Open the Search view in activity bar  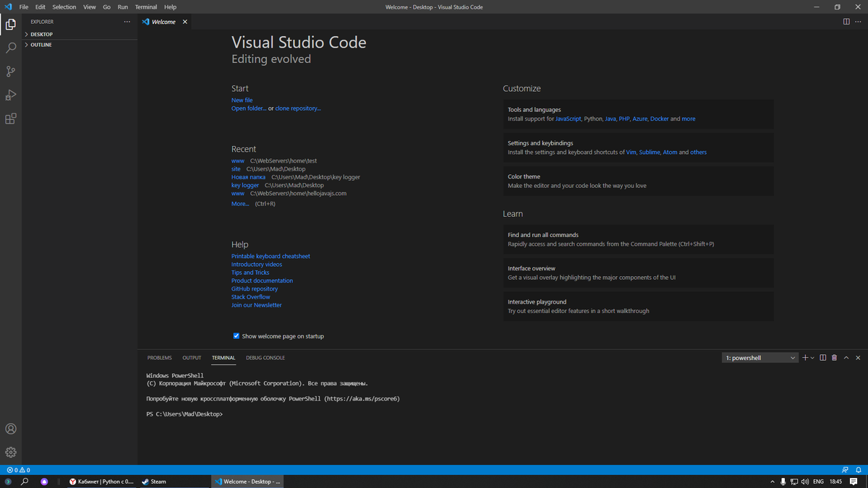[11, 48]
